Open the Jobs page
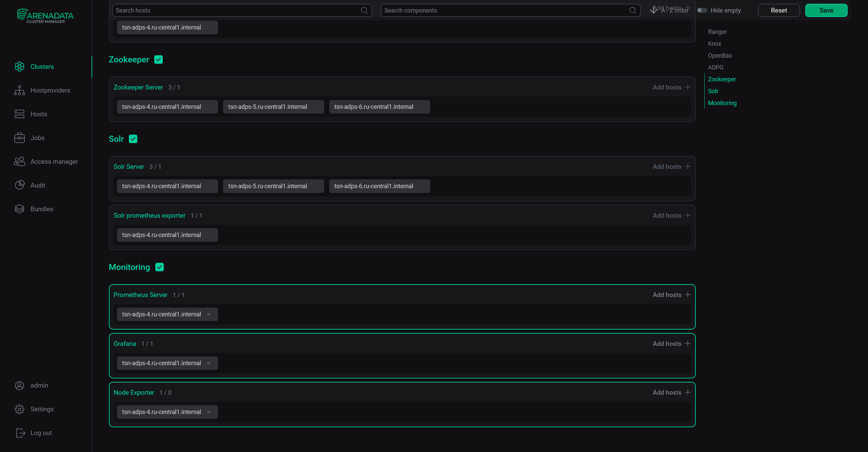The height and width of the screenshot is (452, 868). click(x=37, y=138)
